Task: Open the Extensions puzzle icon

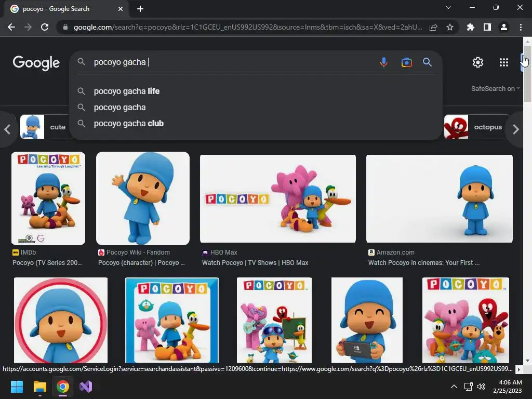Action: (x=471, y=27)
